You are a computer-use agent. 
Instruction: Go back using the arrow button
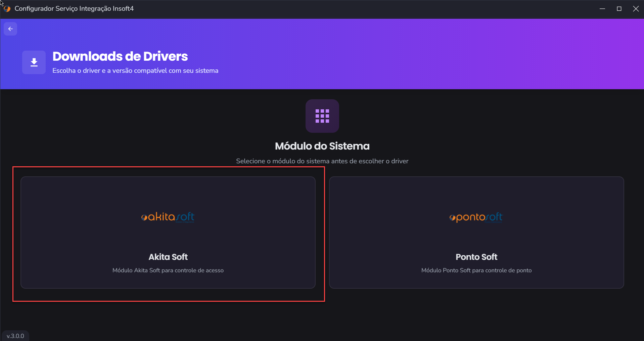coord(10,29)
